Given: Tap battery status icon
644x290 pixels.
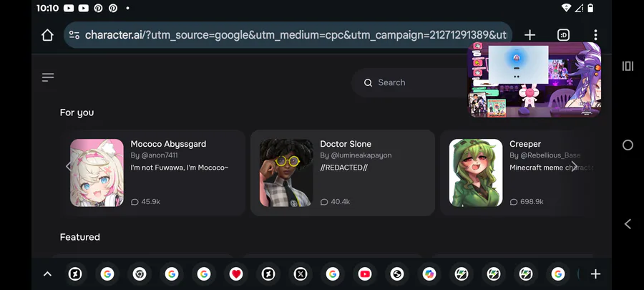Looking at the screenshot, I should point(590,8).
